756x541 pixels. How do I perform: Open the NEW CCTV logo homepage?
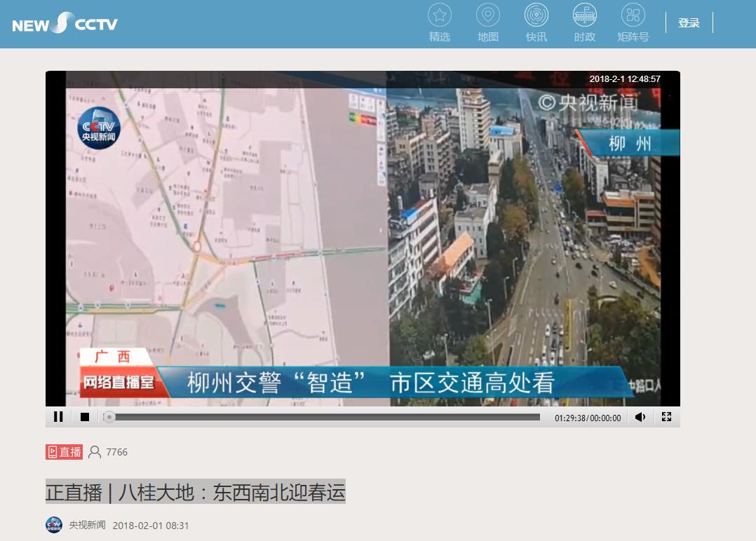[x=65, y=23]
